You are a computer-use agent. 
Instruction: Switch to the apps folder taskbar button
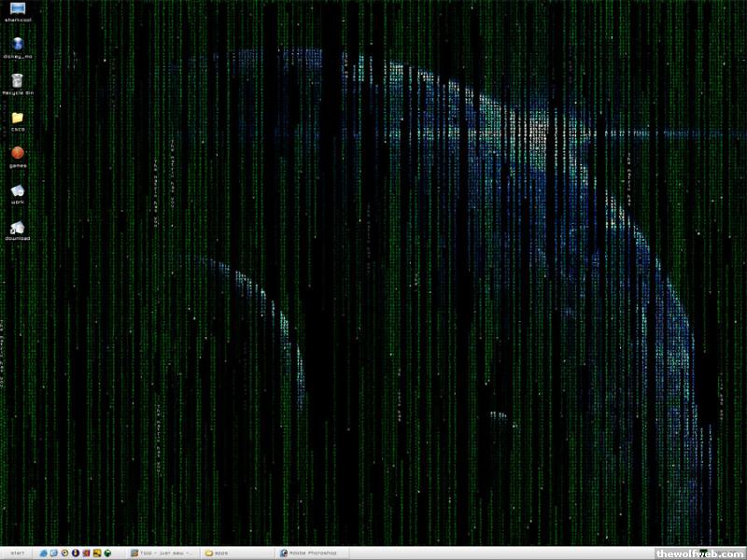(233, 553)
